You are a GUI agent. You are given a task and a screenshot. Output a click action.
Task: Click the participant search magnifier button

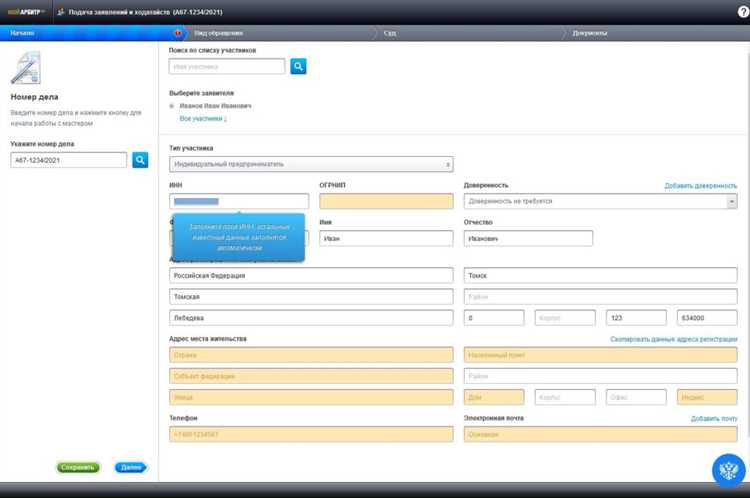pyautogui.click(x=298, y=66)
